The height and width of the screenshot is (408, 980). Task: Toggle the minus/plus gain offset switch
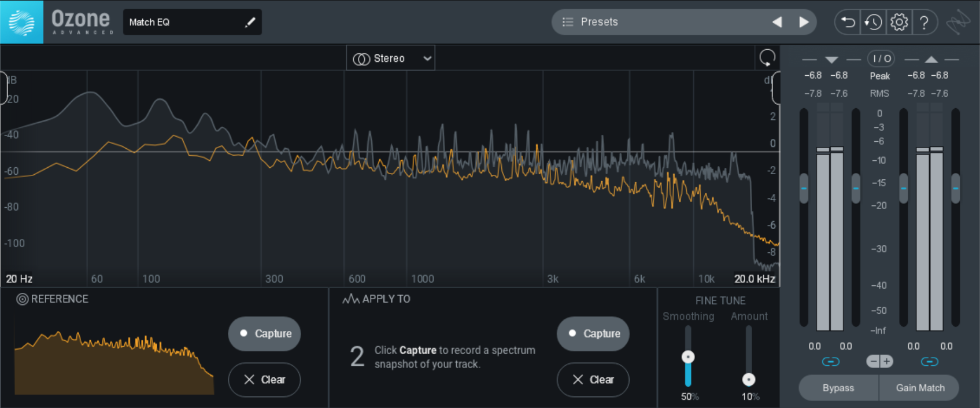pos(880,362)
